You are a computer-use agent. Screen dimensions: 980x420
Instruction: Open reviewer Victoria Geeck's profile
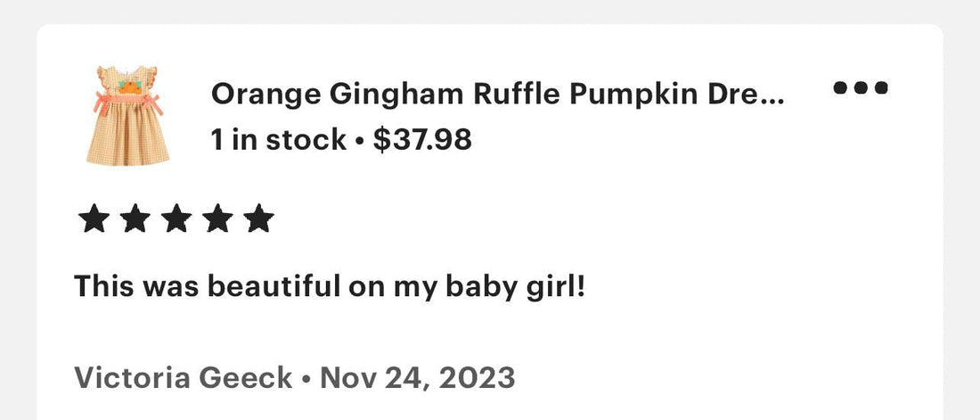coord(184,377)
